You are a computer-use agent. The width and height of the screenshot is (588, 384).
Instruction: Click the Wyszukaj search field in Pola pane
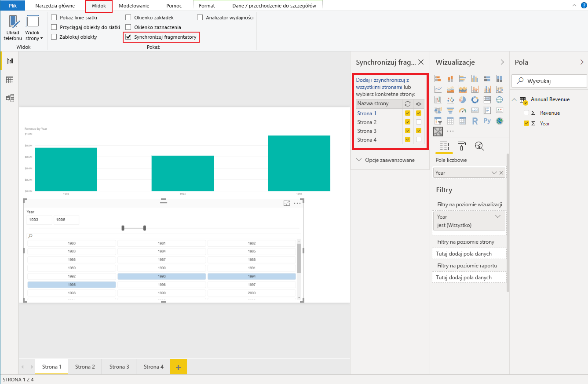coord(548,80)
